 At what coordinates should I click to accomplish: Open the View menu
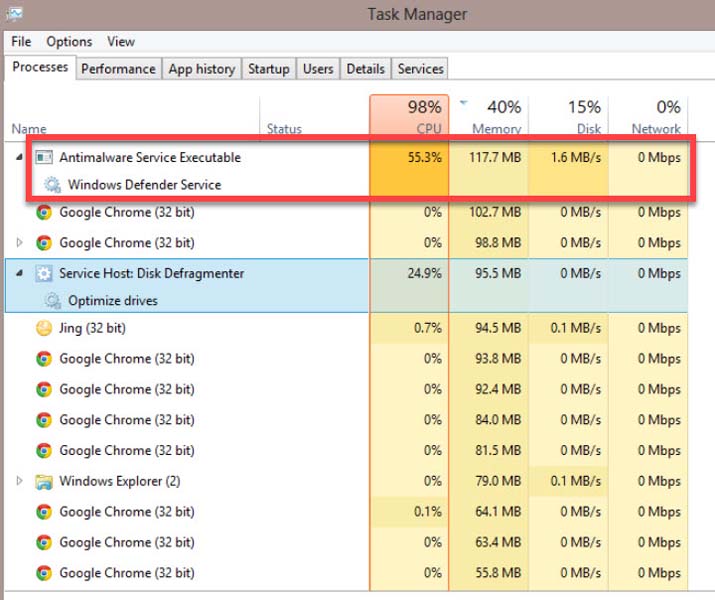pyautogui.click(x=121, y=41)
